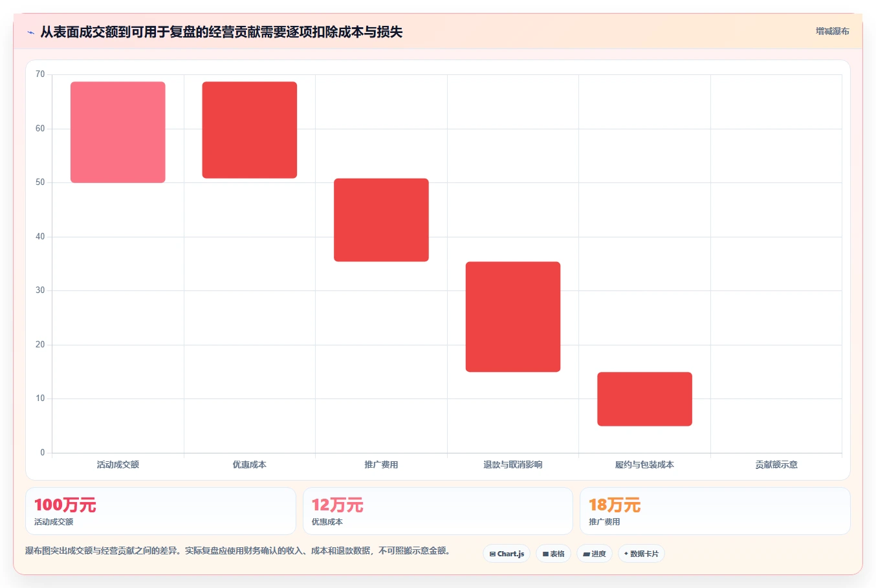The width and height of the screenshot is (876, 588).
Task: Click the 活动成交额 pink bar
Action: pos(118,132)
